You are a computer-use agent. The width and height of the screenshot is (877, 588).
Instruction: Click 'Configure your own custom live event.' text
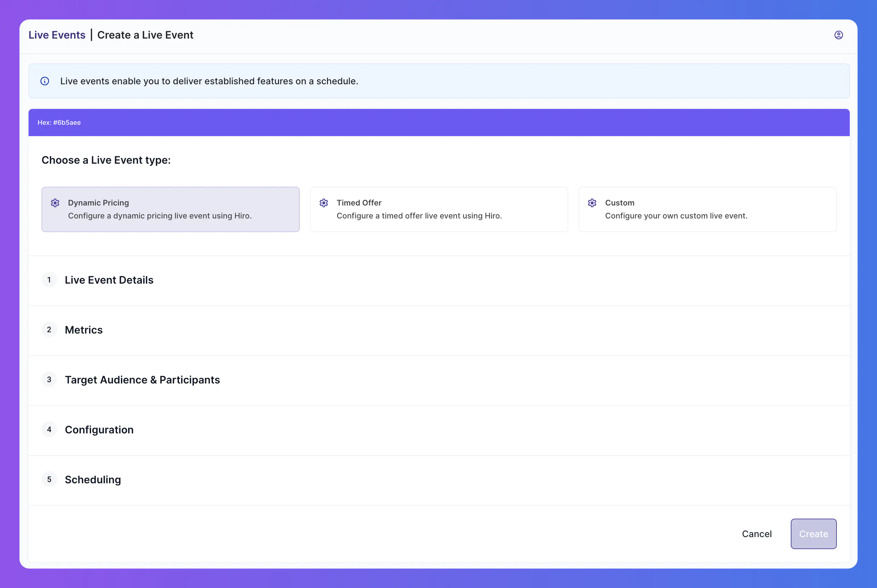point(676,216)
